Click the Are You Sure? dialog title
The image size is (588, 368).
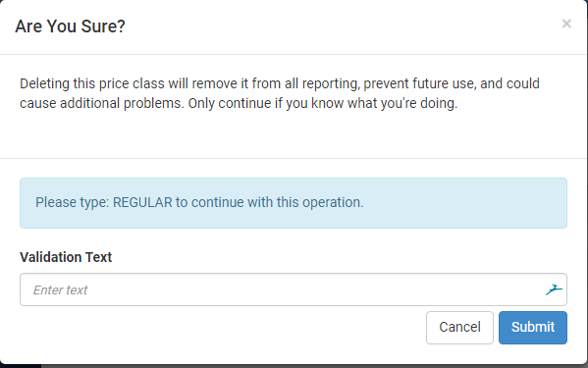click(70, 26)
